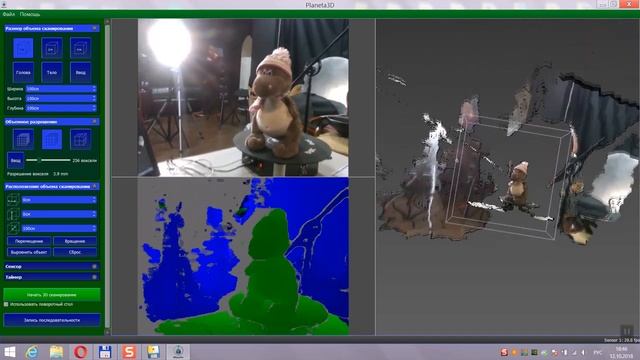Click the green Начать 3D сканирование button
The height and width of the screenshot is (360, 640).
point(51,295)
